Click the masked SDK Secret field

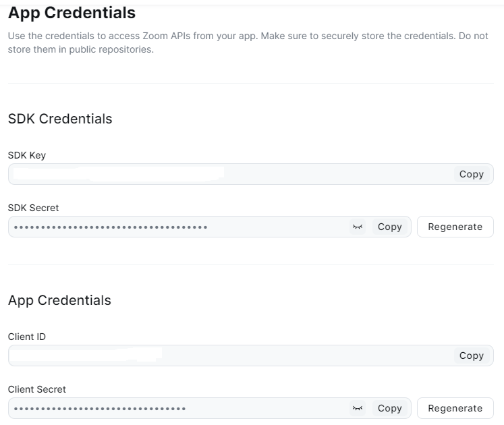(111, 227)
